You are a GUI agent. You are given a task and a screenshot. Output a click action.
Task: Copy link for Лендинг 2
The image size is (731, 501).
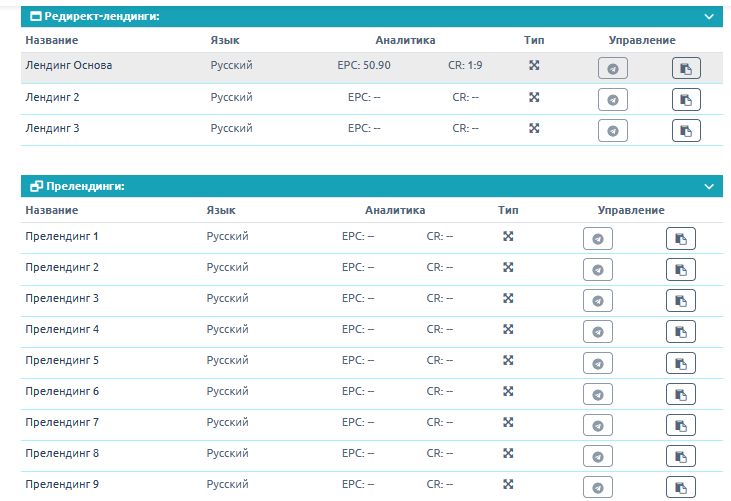tap(686, 100)
